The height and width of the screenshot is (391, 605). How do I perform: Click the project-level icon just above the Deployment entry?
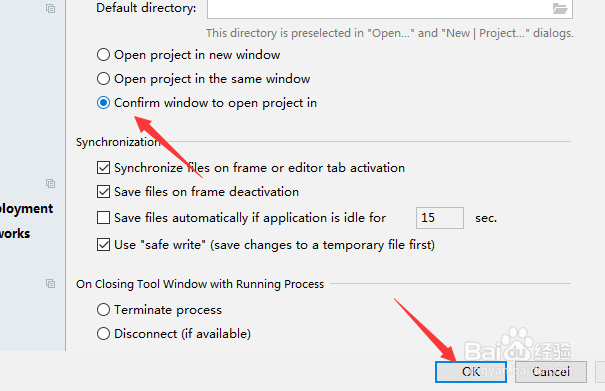(x=50, y=183)
